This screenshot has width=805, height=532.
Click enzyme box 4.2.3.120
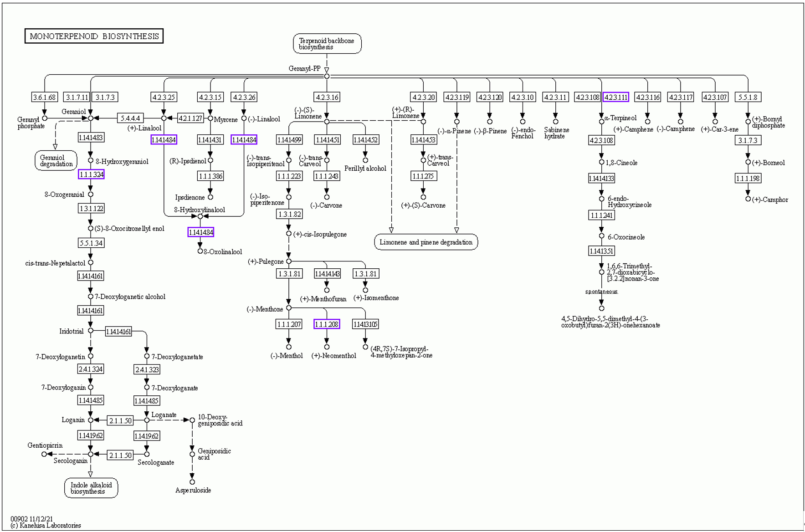(490, 97)
